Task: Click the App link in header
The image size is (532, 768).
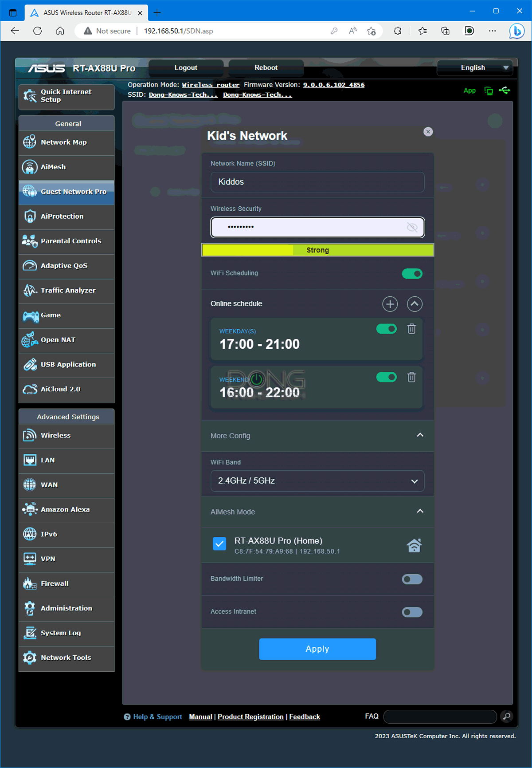Action: pos(469,91)
